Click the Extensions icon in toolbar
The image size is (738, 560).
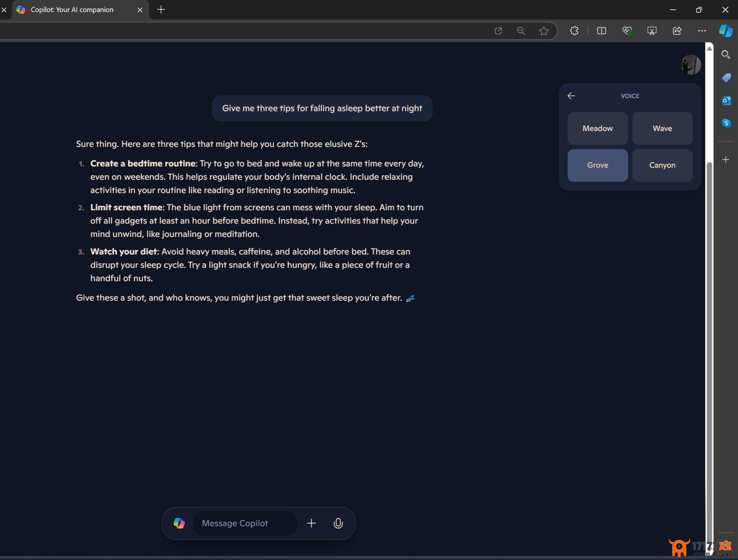[x=574, y=31]
